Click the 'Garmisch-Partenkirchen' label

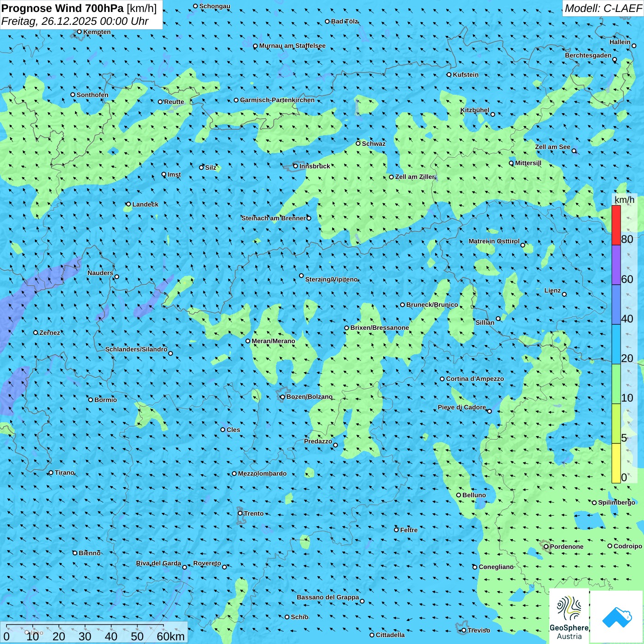(277, 100)
